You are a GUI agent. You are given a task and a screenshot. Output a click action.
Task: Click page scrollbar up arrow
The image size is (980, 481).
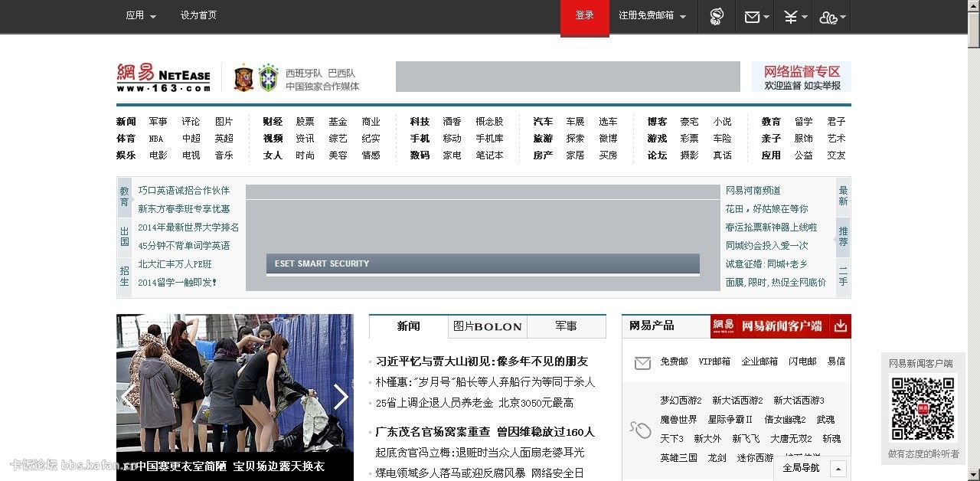(x=973, y=6)
